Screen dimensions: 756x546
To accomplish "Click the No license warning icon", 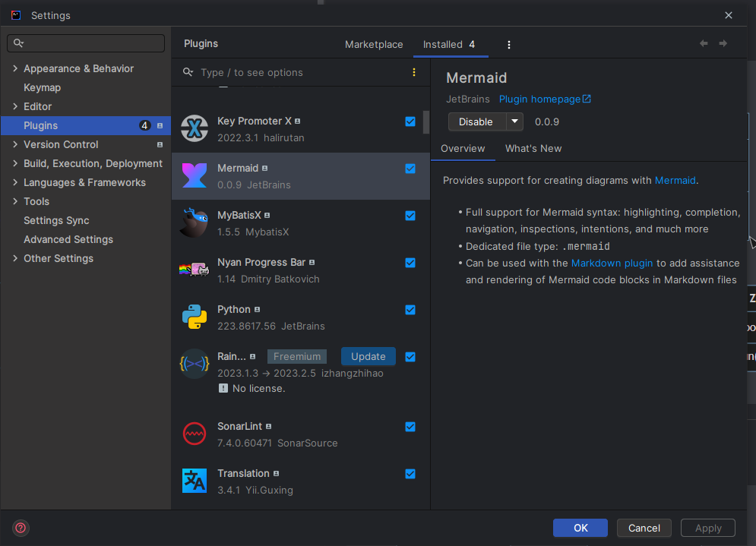I will (223, 388).
